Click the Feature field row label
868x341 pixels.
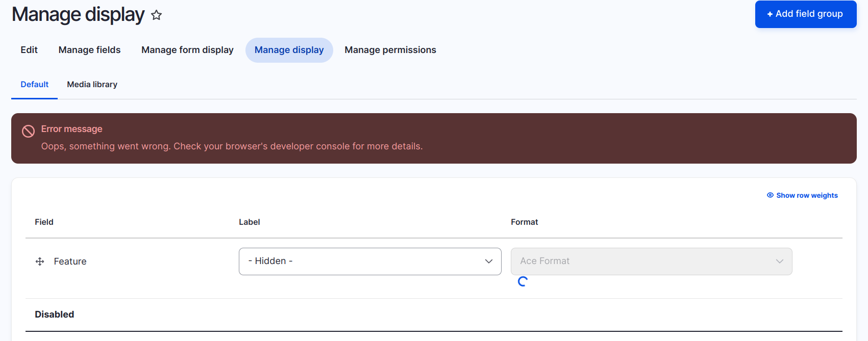pos(70,261)
